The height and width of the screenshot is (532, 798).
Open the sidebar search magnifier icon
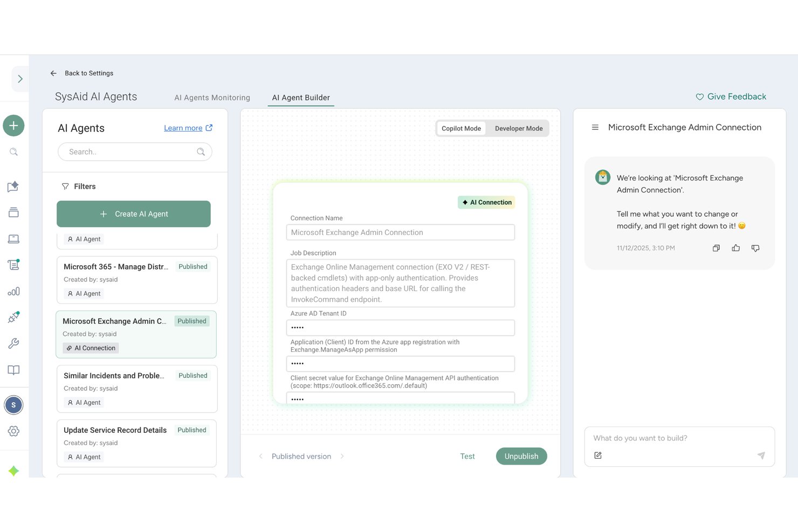(13, 152)
